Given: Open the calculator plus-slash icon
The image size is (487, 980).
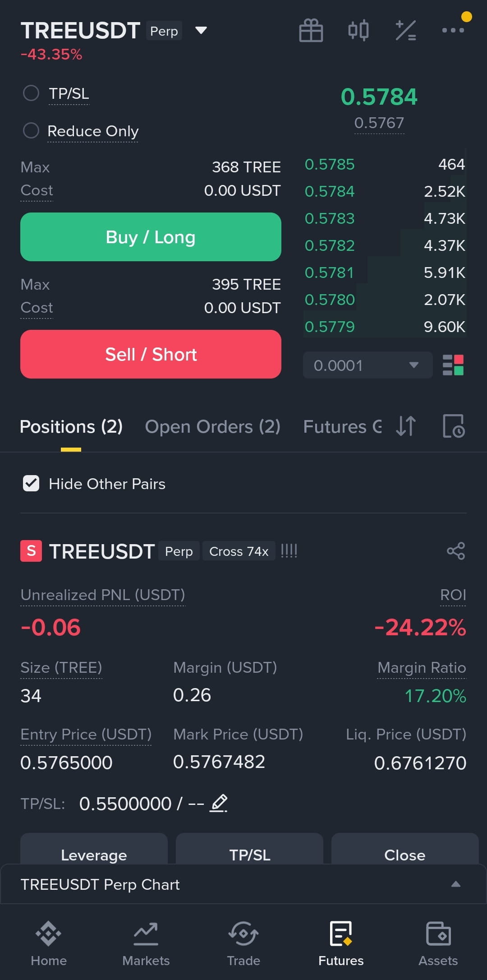Looking at the screenshot, I should coord(406,31).
